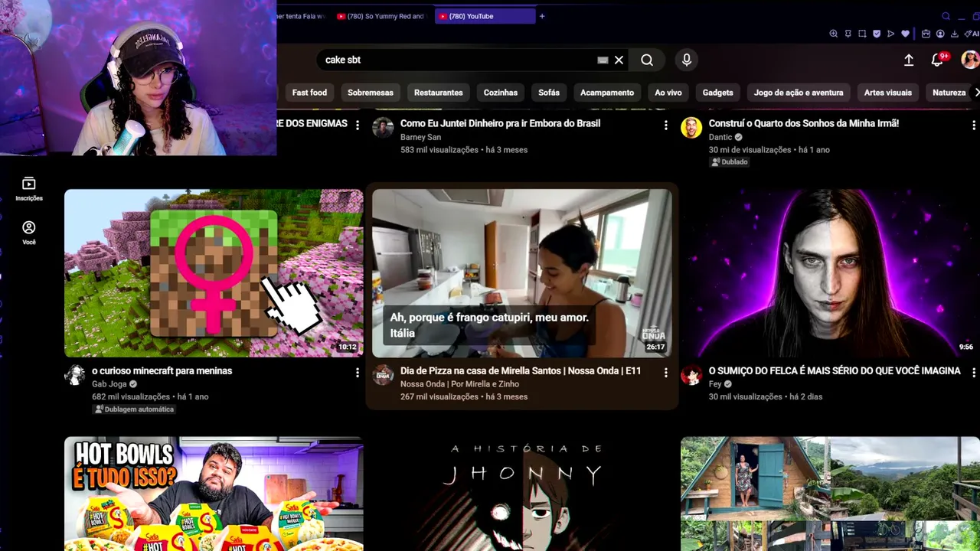Open the Você sidebar section
This screenshot has height=551, width=980.
tap(29, 233)
